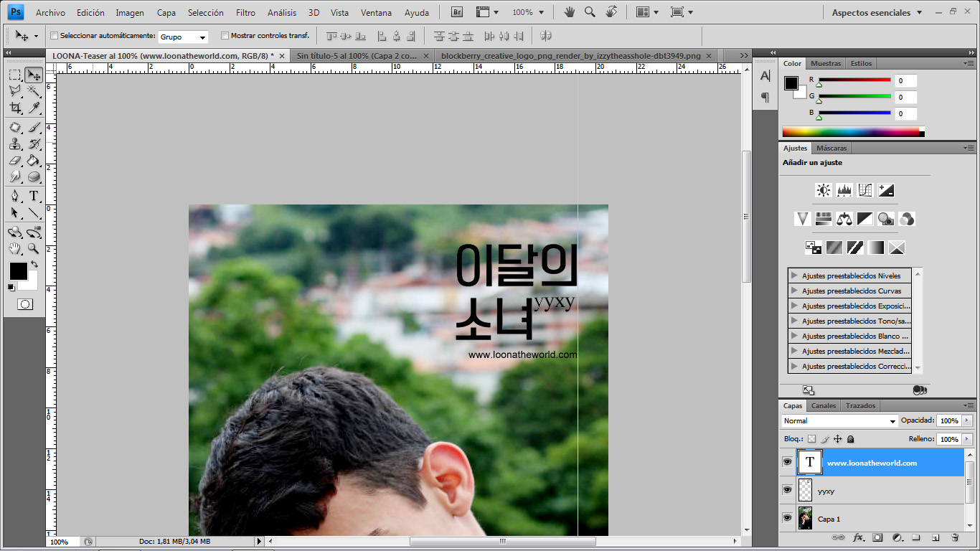This screenshot has height=551, width=980.
Task: Open the 'Aspectos esenciales' workspace dropdown
Action: pos(877,12)
